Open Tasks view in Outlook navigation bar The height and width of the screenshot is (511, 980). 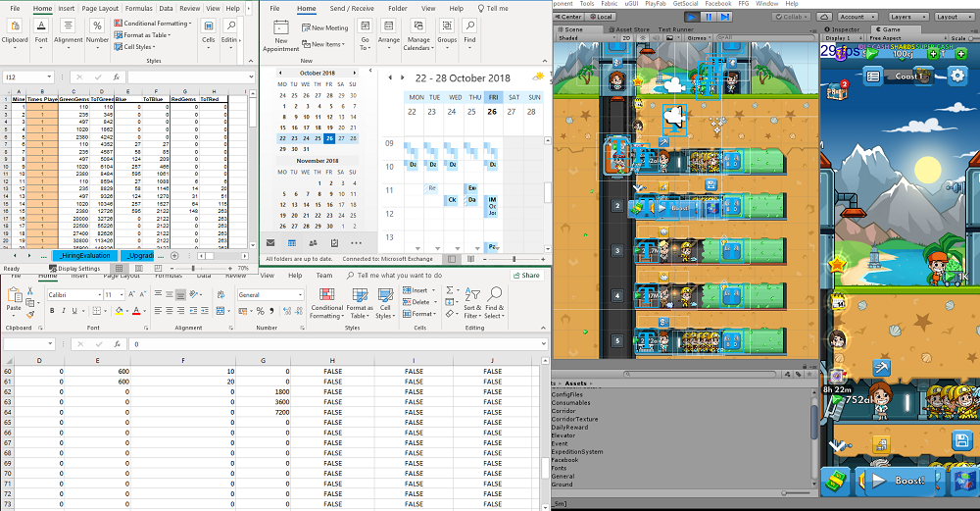coord(334,242)
